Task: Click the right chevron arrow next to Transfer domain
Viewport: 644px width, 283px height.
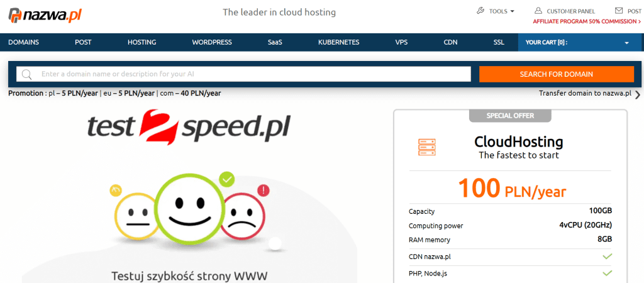Action: 637,95
